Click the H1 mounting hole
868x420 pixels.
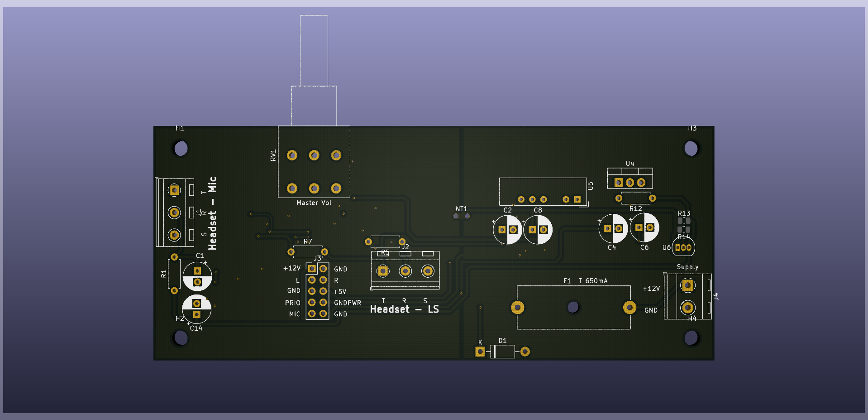point(181,148)
